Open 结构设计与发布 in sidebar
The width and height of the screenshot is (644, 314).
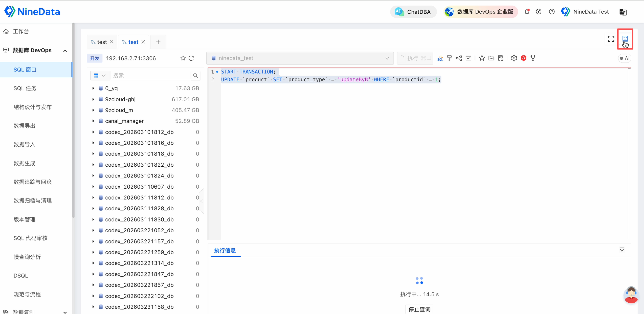tap(33, 107)
